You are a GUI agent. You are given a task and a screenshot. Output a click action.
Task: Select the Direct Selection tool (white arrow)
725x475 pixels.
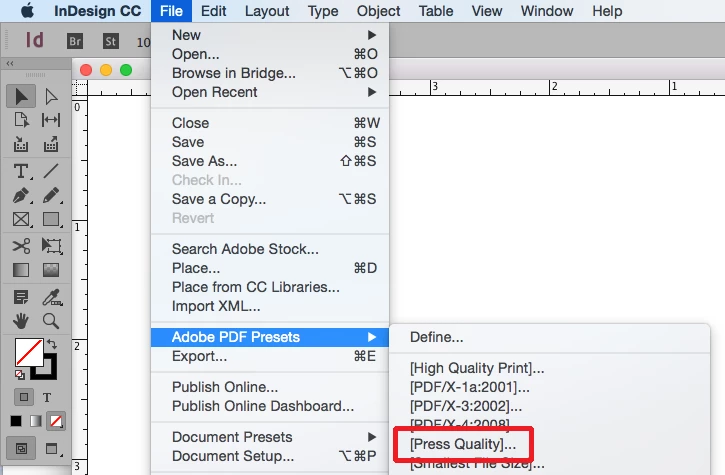point(51,96)
